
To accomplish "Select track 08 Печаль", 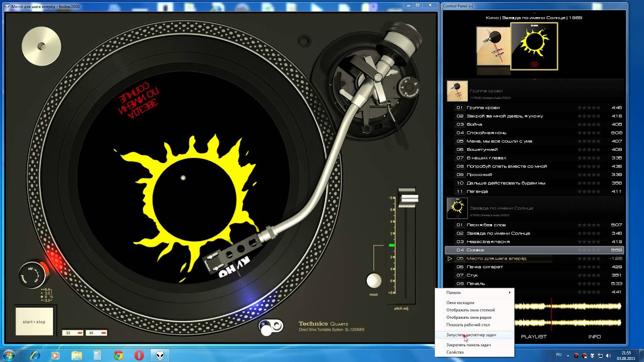I will pyautogui.click(x=535, y=284).
